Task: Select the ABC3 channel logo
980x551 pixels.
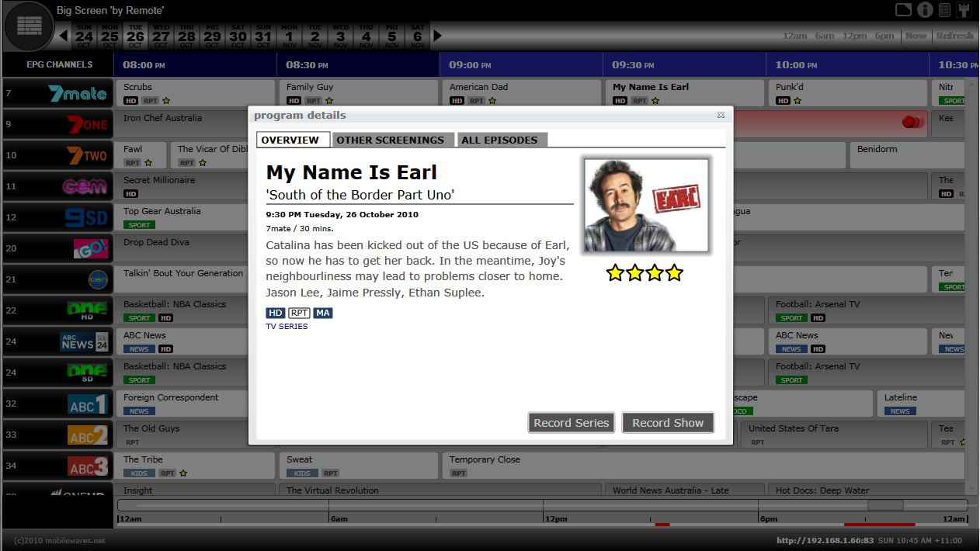Action: pyautogui.click(x=87, y=466)
